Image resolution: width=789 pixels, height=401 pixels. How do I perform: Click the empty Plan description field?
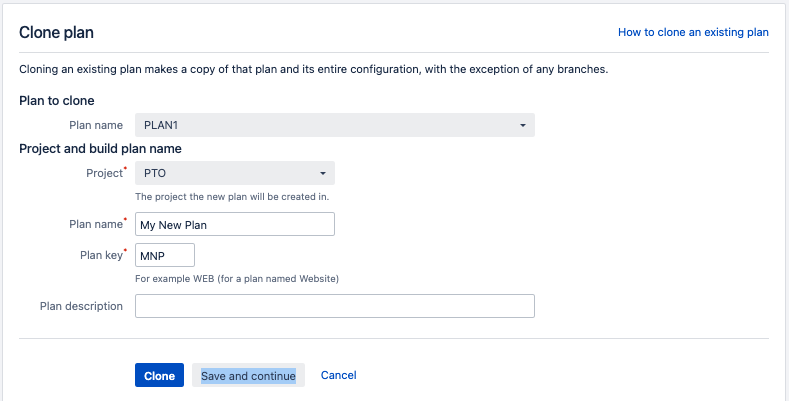[334, 306]
